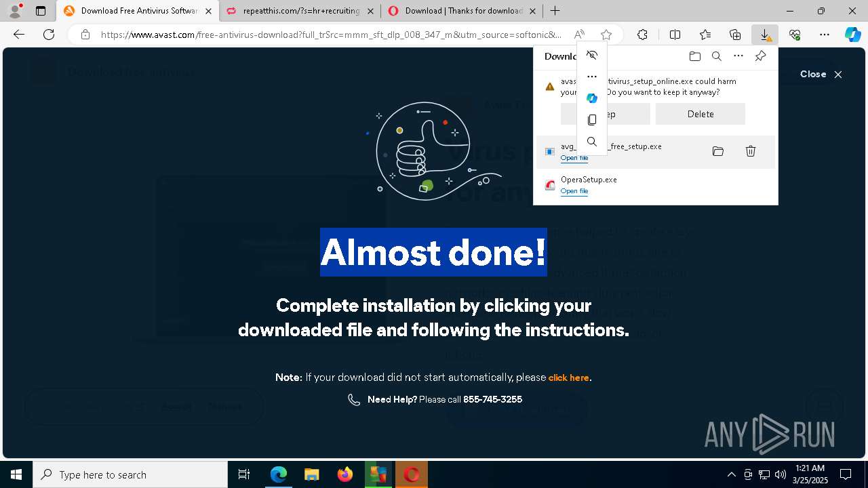
Task: Search downloads using the magnifier icon
Action: (x=716, y=56)
